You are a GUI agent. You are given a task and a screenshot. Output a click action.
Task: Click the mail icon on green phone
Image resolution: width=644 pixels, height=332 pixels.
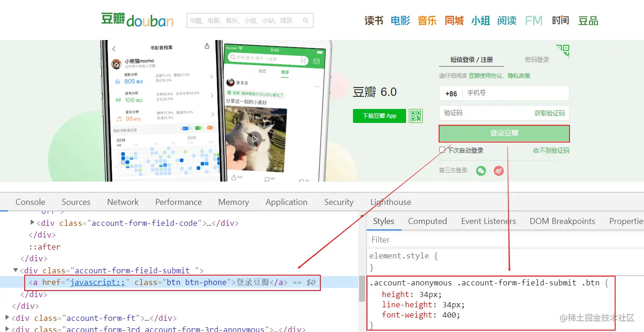[x=317, y=61]
